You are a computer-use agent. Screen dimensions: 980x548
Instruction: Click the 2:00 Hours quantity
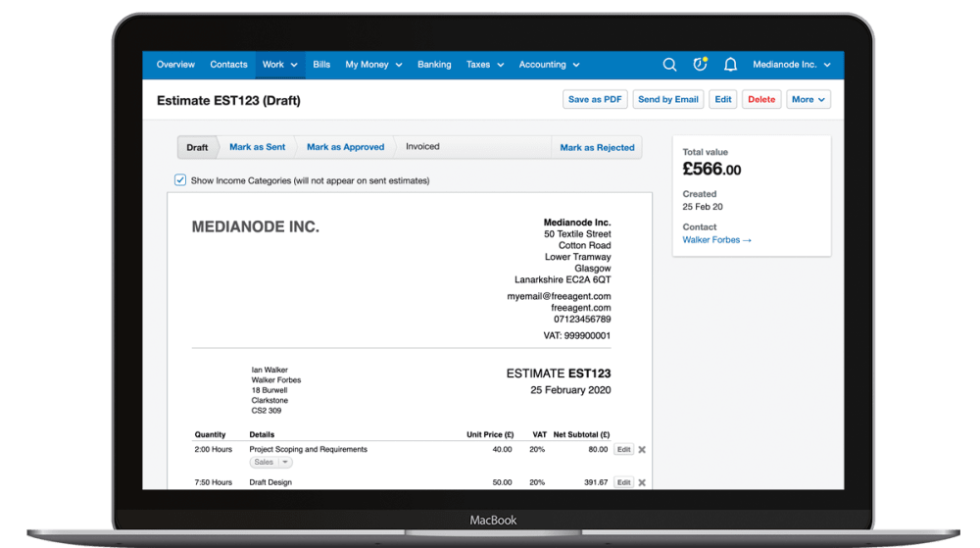[213, 449]
